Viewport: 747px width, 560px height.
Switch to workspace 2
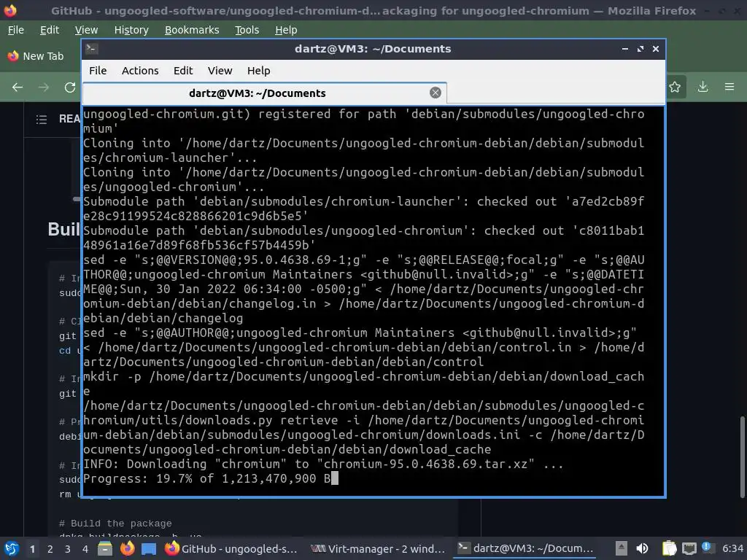click(x=50, y=549)
